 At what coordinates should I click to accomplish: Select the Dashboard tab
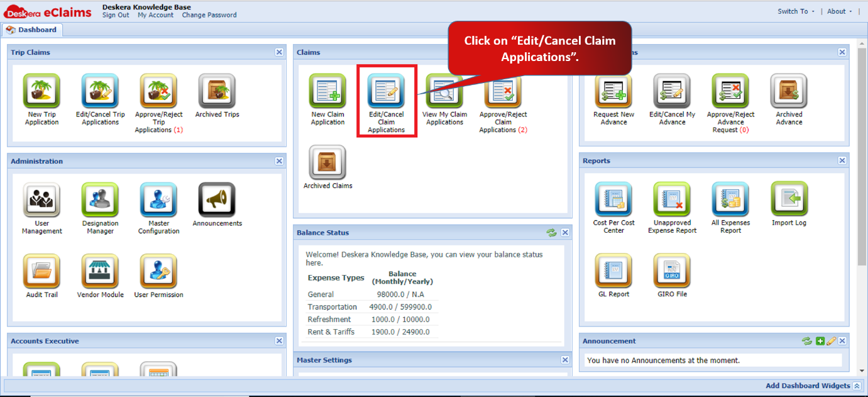pyautogui.click(x=31, y=30)
